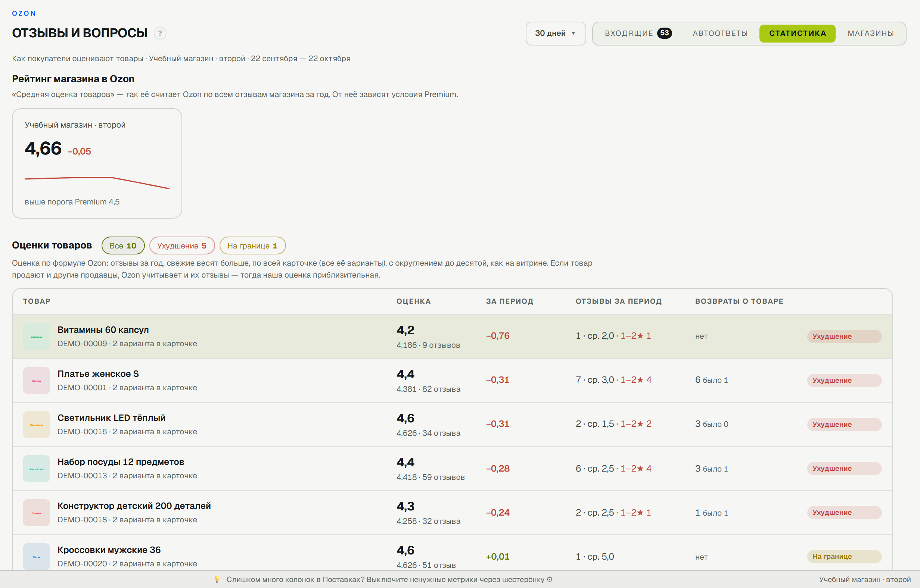Click the Входящие 53 counter badge
Screen dimensions: 920x588
pos(664,33)
